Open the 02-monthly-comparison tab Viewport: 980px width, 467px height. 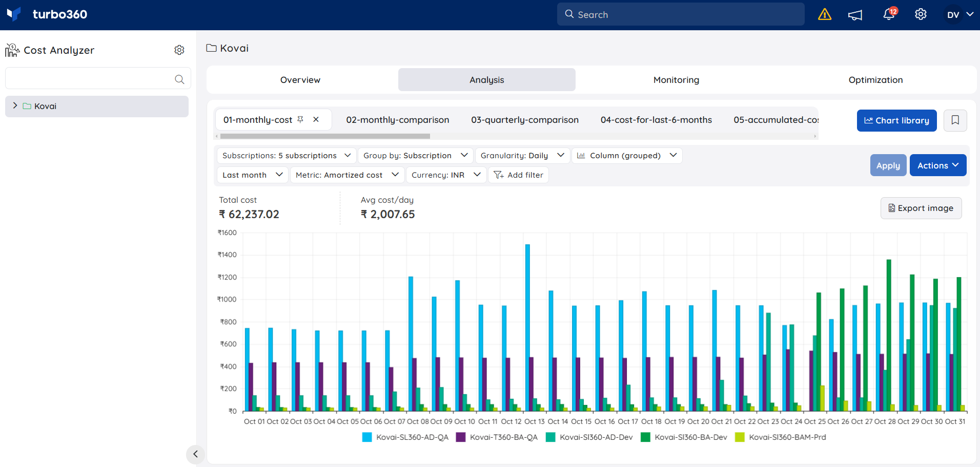(397, 120)
